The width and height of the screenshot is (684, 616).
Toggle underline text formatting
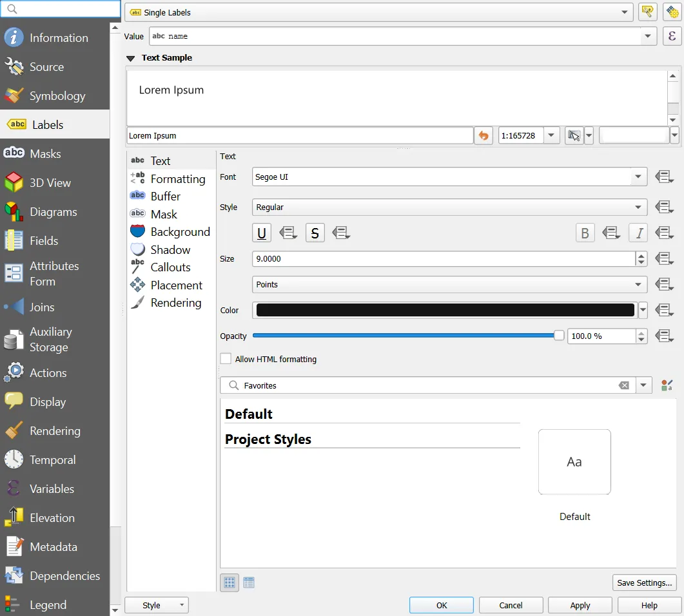pos(262,233)
